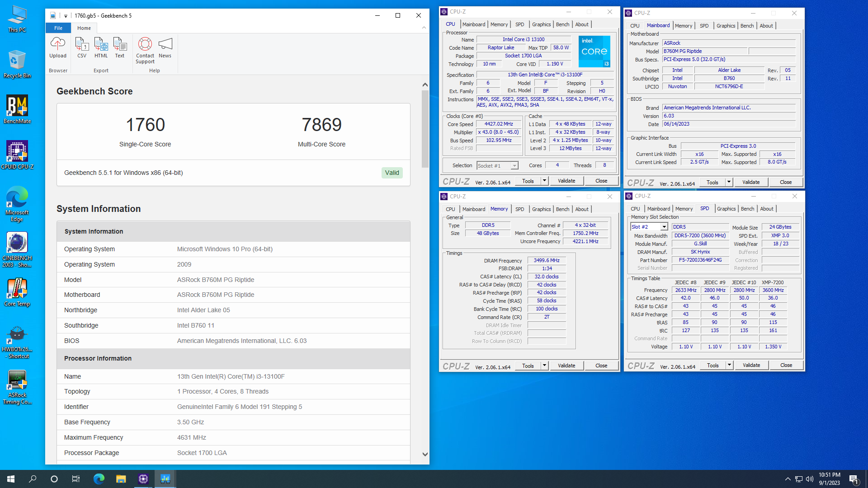Launch BenchMate desktop shortcut
Screen dimensions: 868x488
[17, 110]
